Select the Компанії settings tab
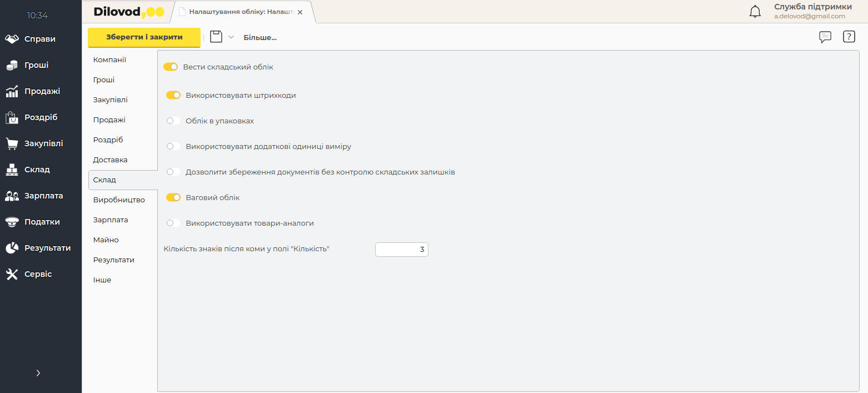The image size is (868, 393). coord(109,59)
